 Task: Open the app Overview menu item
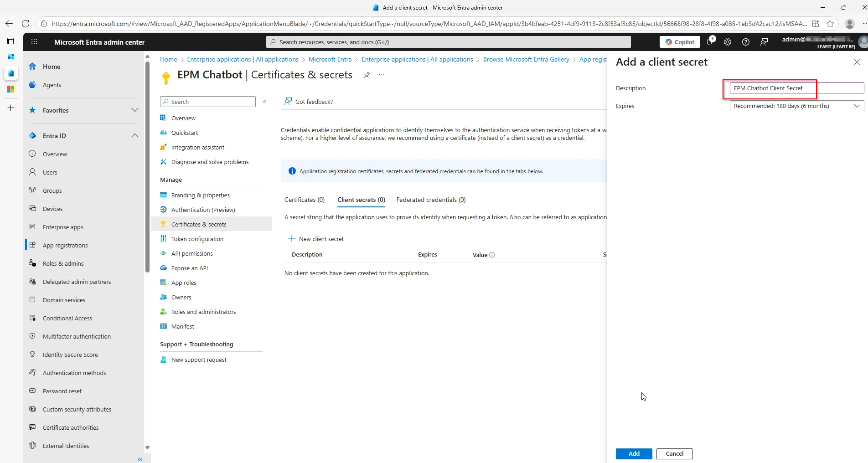[183, 118]
